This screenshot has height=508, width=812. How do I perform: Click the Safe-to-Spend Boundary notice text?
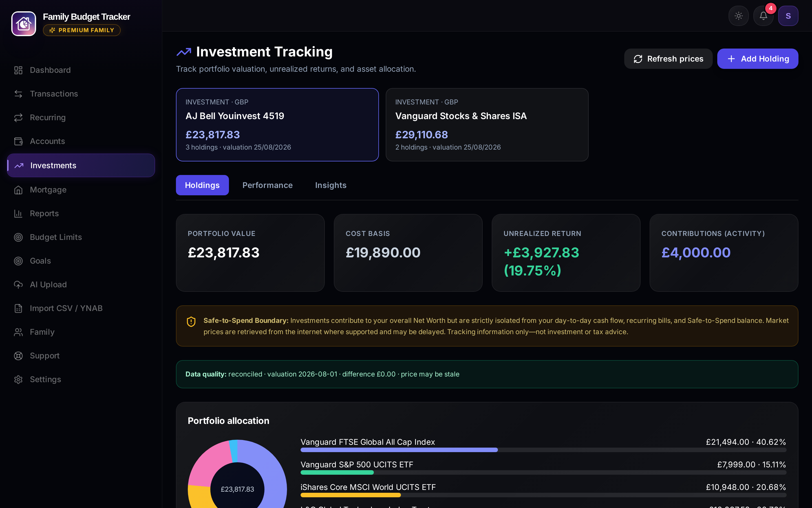tap(496, 326)
